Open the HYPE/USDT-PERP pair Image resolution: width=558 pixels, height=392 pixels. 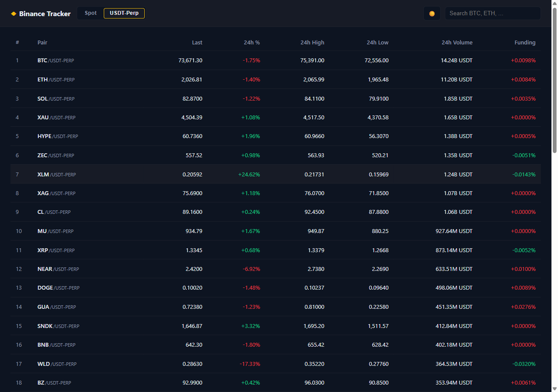tap(58, 136)
